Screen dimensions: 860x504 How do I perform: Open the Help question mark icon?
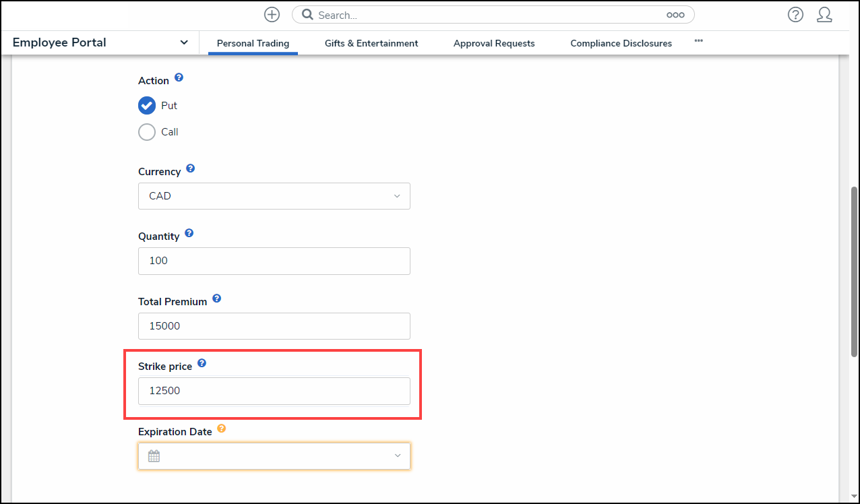(x=795, y=15)
